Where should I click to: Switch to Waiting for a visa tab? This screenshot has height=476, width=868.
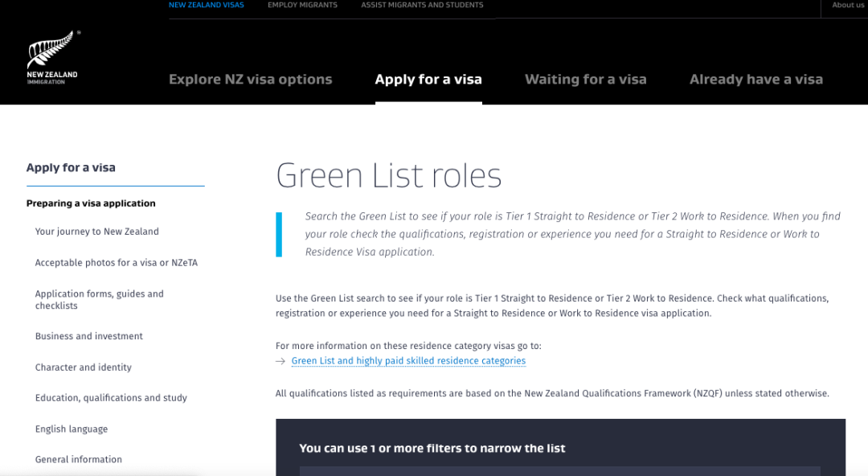(x=585, y=80)
